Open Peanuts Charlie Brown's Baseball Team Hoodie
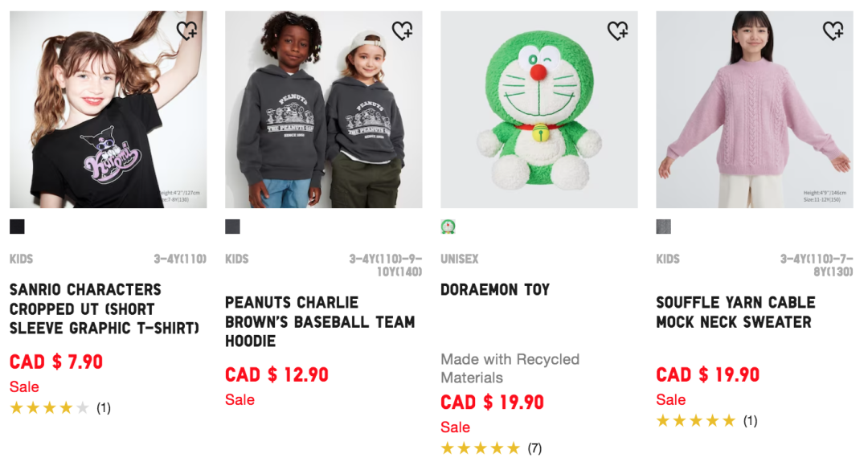 320,321
